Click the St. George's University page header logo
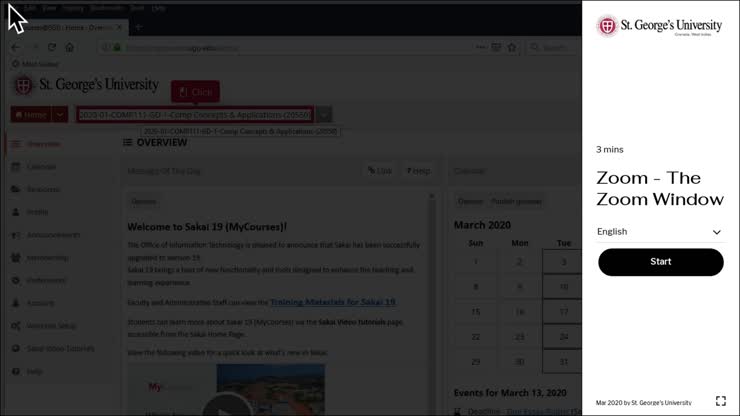The height and width of the screenshot is (416, 740). (x=87, y=85)
